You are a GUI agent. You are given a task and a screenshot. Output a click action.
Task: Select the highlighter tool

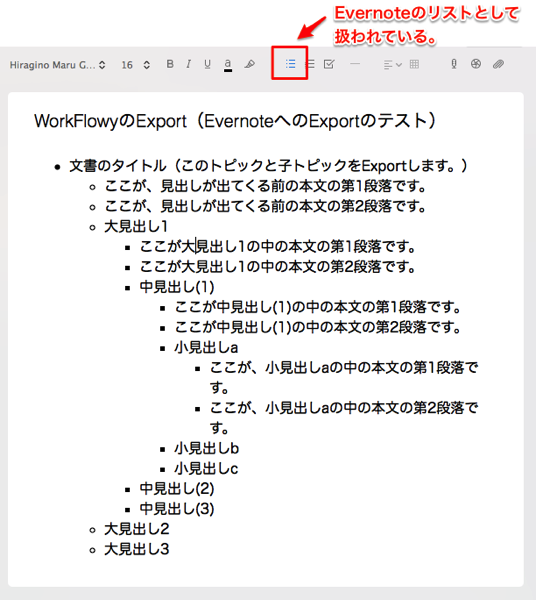(249, 64)
